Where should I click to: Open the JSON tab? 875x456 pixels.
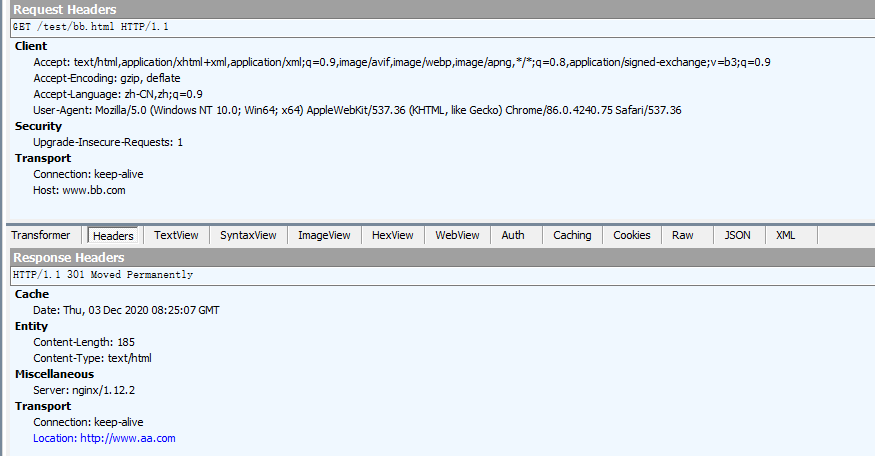(x=738, y=236)
